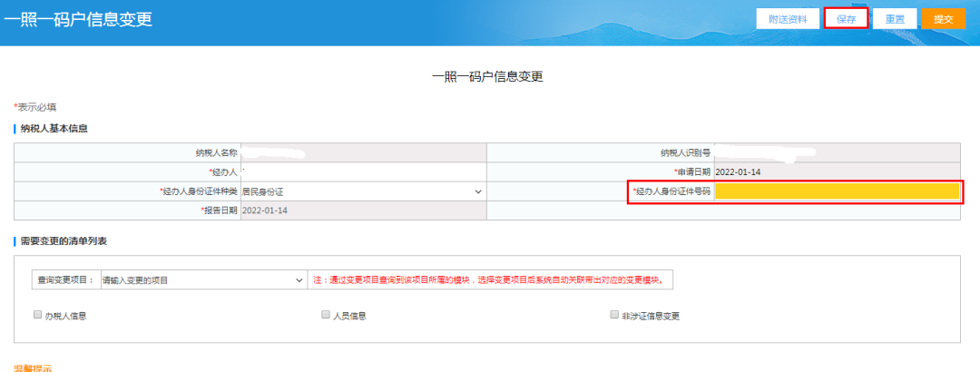980x372 pixels.
Task: Click the centered 一照一码户信息变更 title
Action: click(487, 77)
